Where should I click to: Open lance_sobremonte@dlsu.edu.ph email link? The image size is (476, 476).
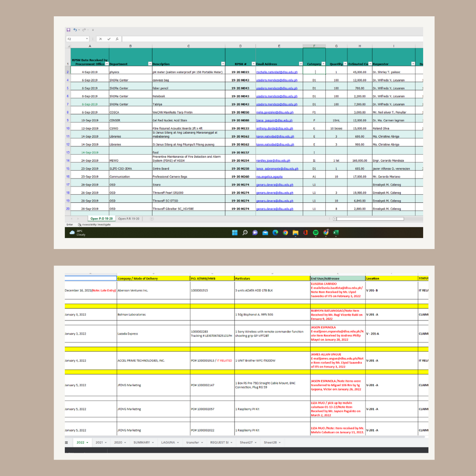coord(277,168)
